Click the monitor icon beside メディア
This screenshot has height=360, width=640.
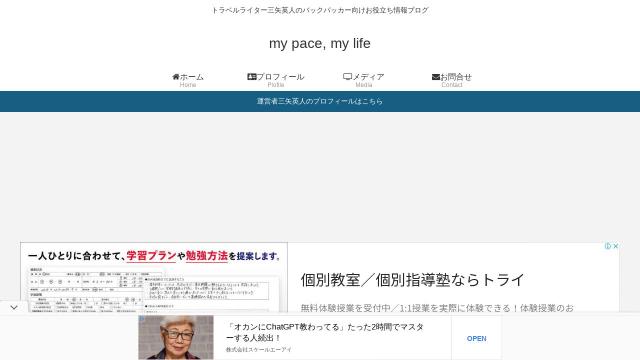pyautogui.click(x=347, y=77)
